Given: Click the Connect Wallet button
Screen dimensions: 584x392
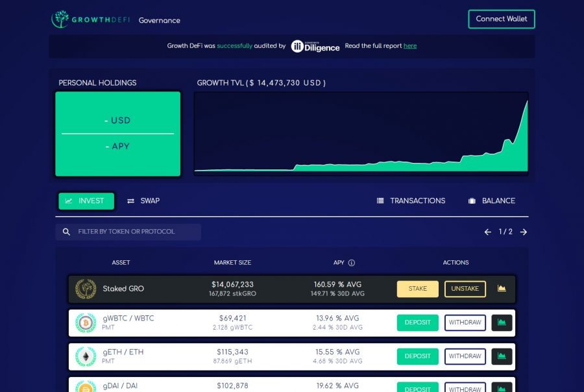Looking at the screenshot, I should tap(502, 19).
